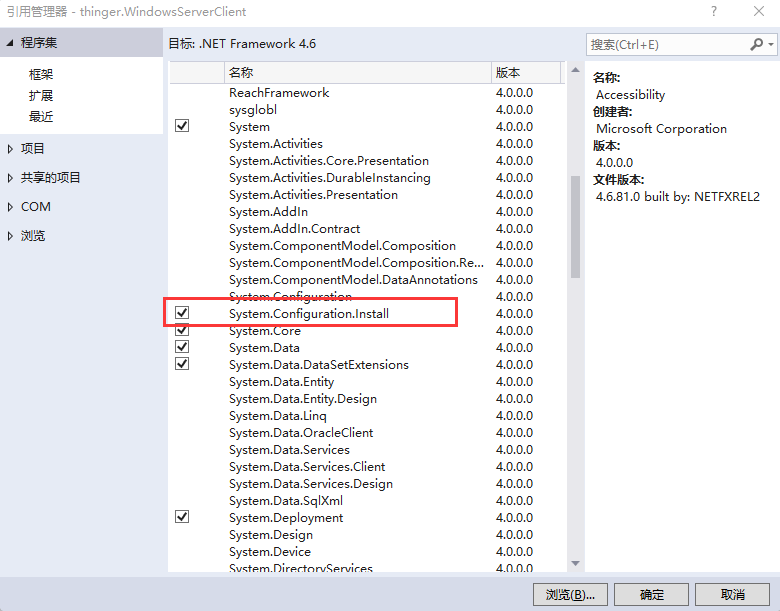Select the System.Data.SqlXml row
Viewport: 780px width, 611px height.
coord(367,501)
